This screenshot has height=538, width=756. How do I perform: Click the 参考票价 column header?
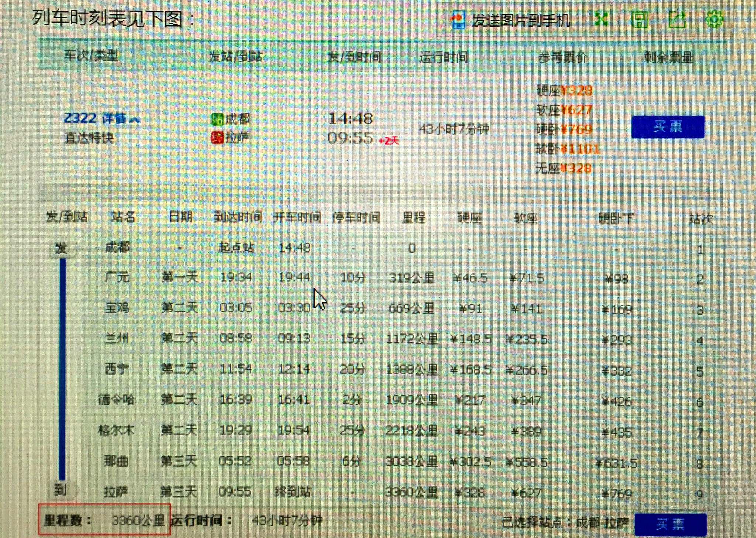click(563, 58)
